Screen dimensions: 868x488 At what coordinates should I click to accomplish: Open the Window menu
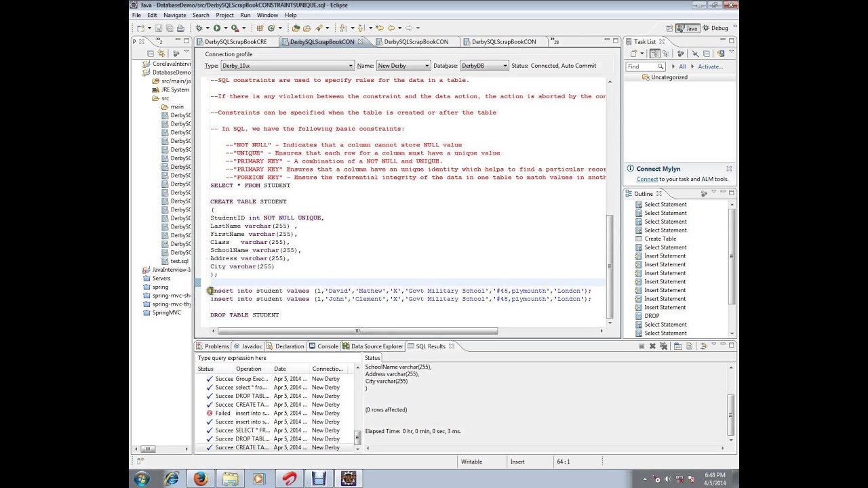pyautogui.click(x=267, y=15)
